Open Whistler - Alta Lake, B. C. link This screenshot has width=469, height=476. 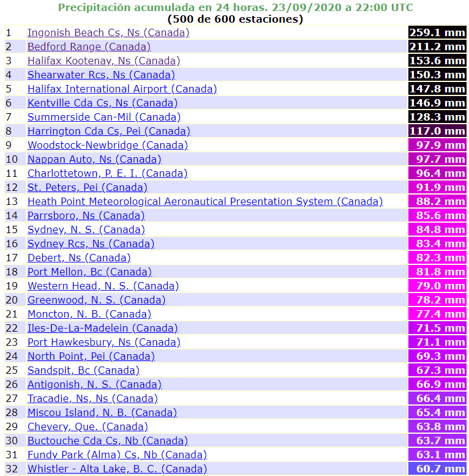[x=118, y=469]
